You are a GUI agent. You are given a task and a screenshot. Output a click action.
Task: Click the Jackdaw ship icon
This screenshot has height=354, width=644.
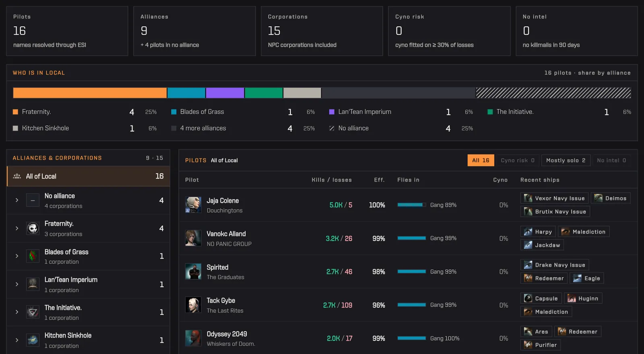[528, 245]
